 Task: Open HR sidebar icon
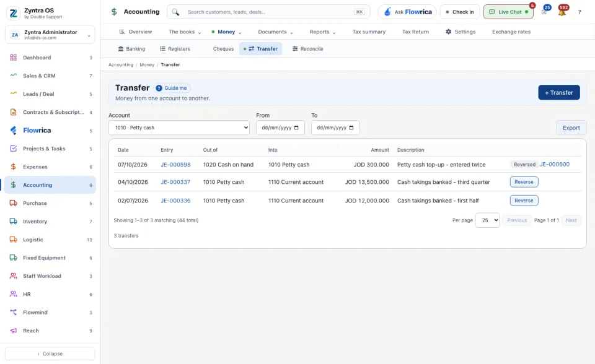tap(13, 294)
